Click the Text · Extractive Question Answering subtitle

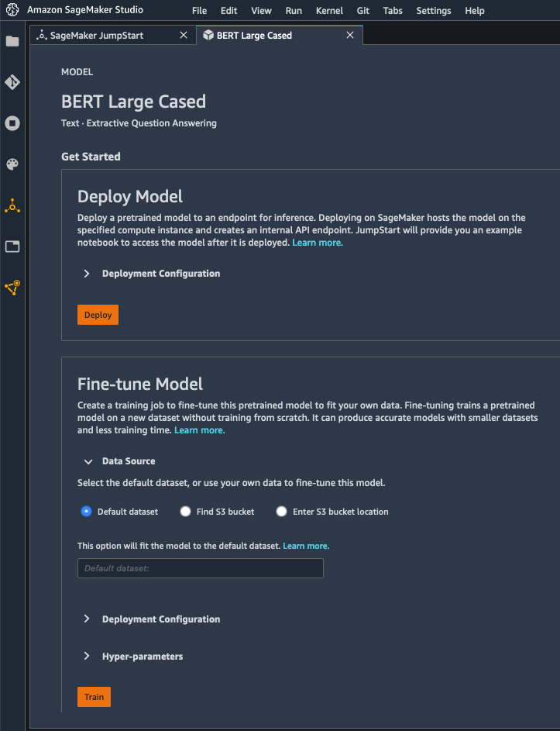click(139, 123)
